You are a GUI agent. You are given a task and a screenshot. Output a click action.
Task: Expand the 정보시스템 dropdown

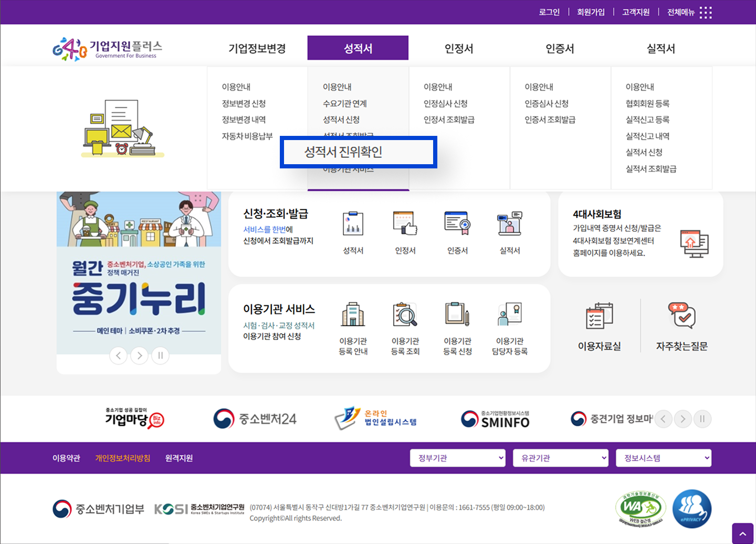(x=663, y=458)
